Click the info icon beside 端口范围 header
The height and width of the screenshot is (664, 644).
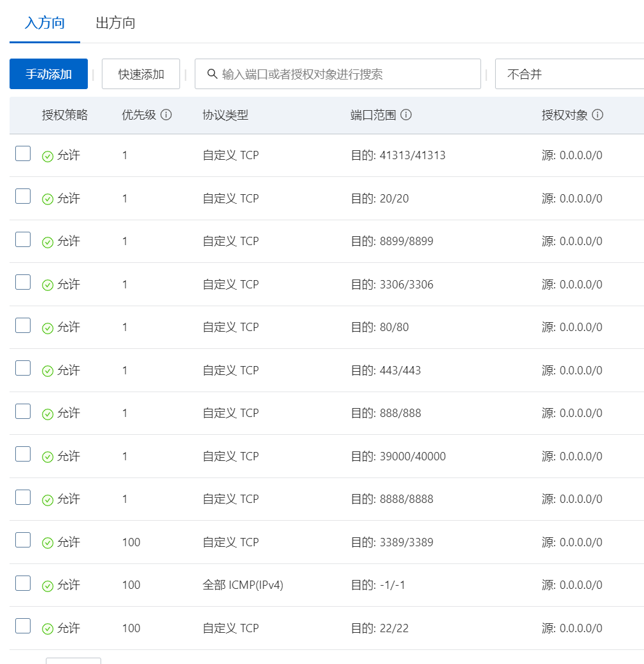(x=406, y=115)
